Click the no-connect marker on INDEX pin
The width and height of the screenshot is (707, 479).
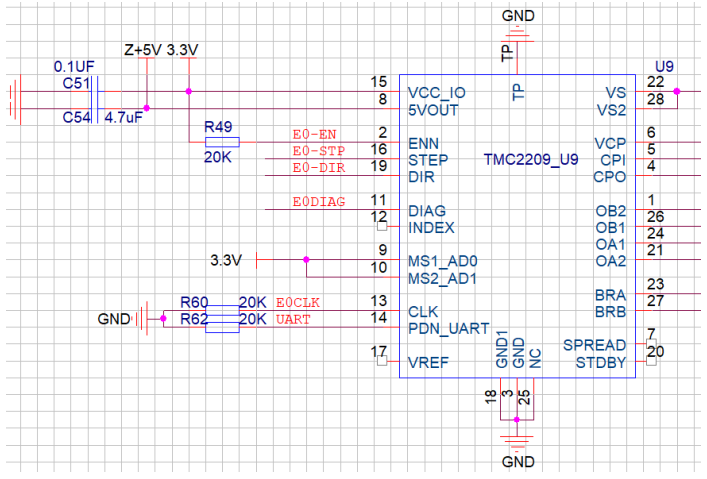pyautogui.click(x=382, y=226)
